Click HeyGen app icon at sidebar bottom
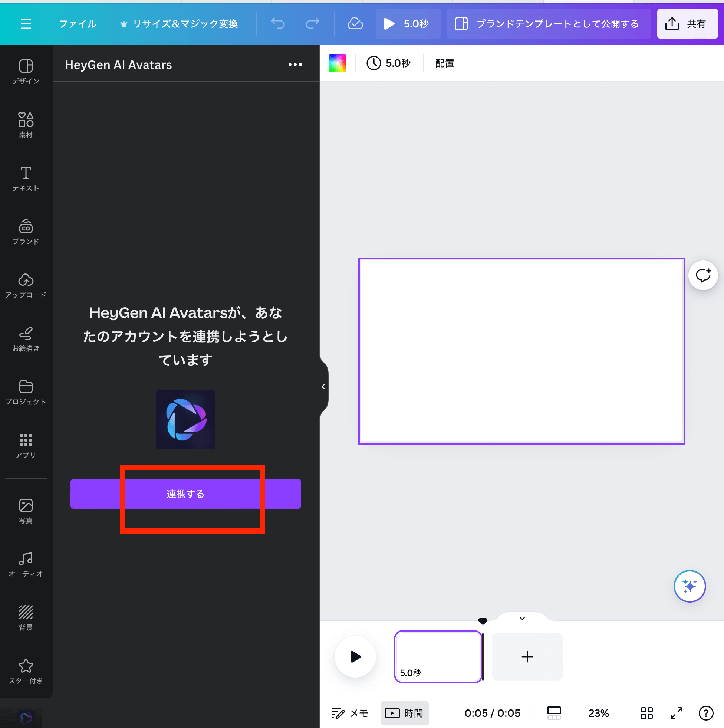724x728 pixels. (x=26, y=719)
